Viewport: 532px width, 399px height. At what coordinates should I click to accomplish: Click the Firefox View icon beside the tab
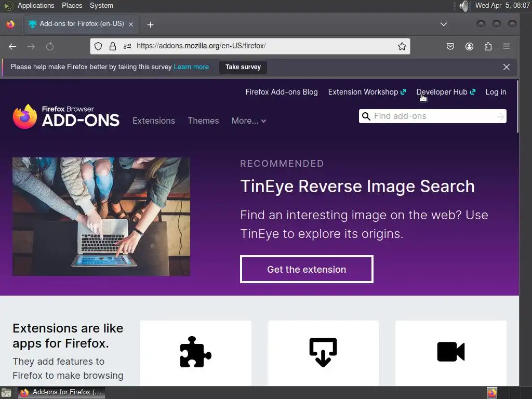pos(10,24)
